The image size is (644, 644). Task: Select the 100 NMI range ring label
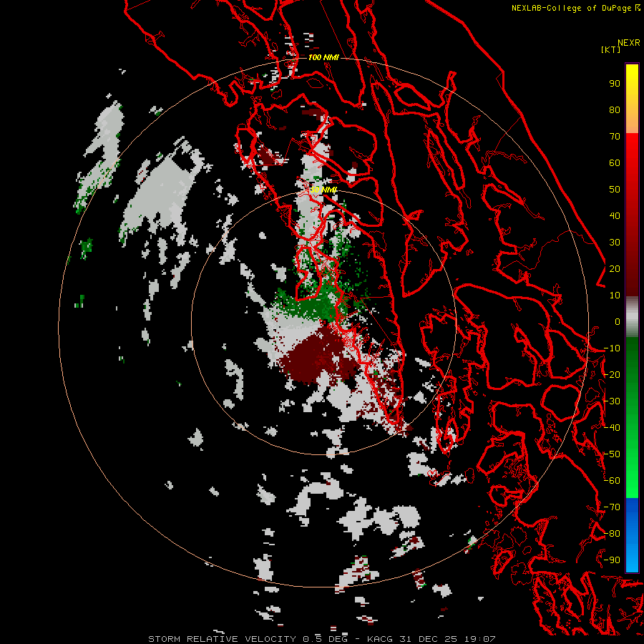coord(323,57)
